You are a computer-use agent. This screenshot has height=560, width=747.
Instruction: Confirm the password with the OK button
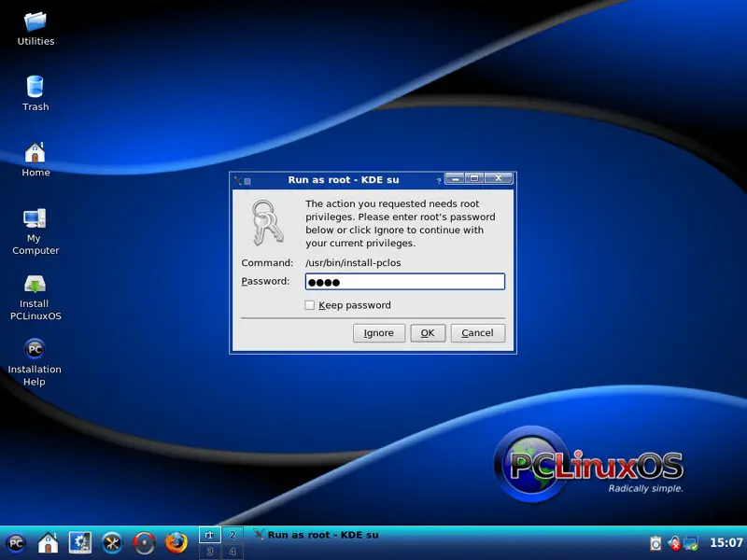tap(428, 333)
